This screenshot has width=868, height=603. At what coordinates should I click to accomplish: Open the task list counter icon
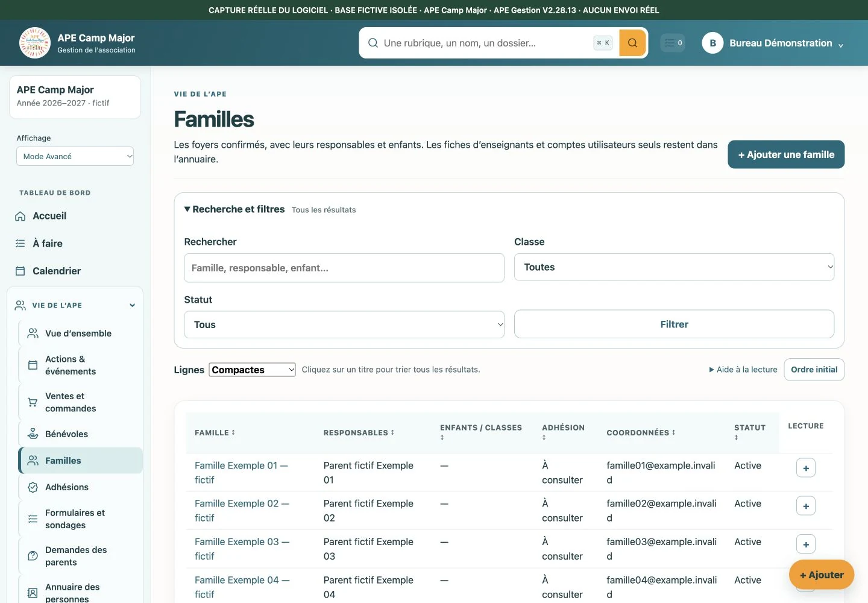click(673, 43)
